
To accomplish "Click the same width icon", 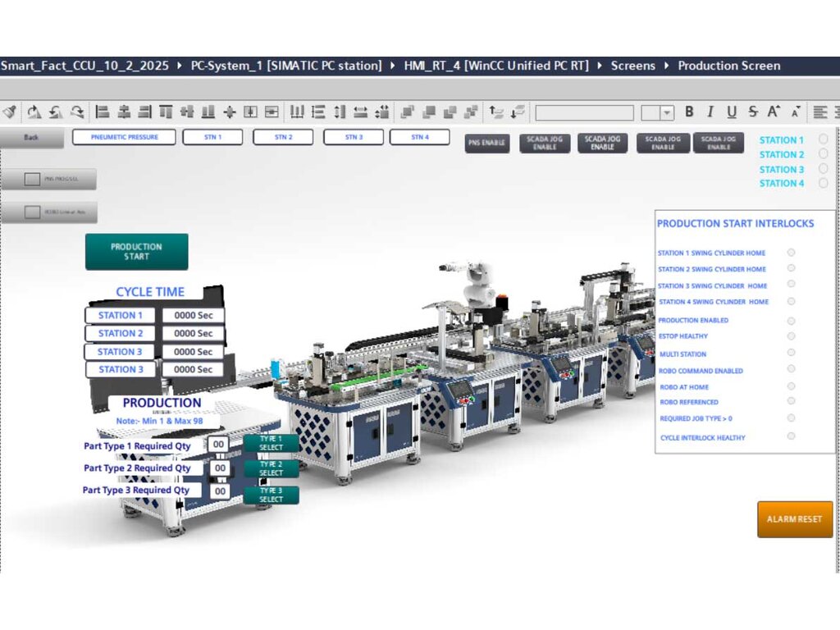I will click(361, 112).
